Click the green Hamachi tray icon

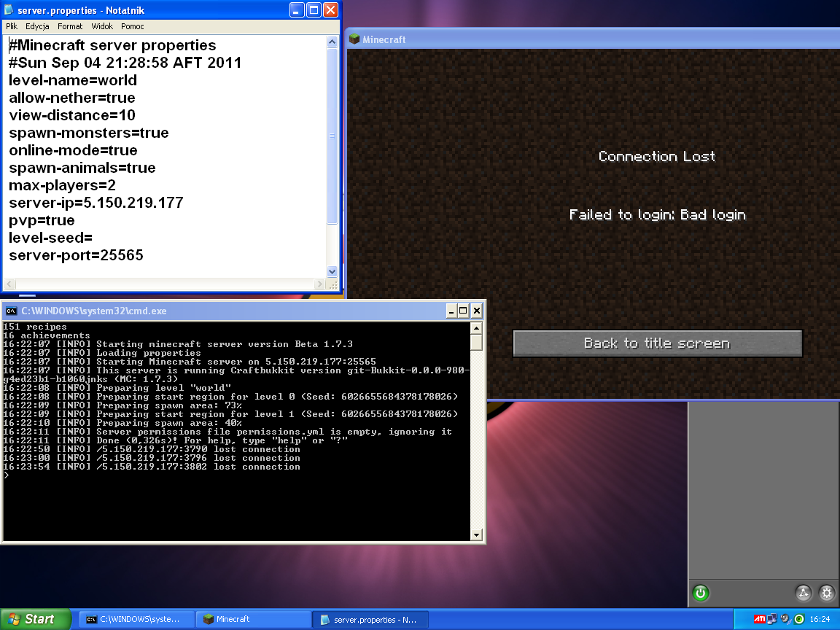(798, 619)
